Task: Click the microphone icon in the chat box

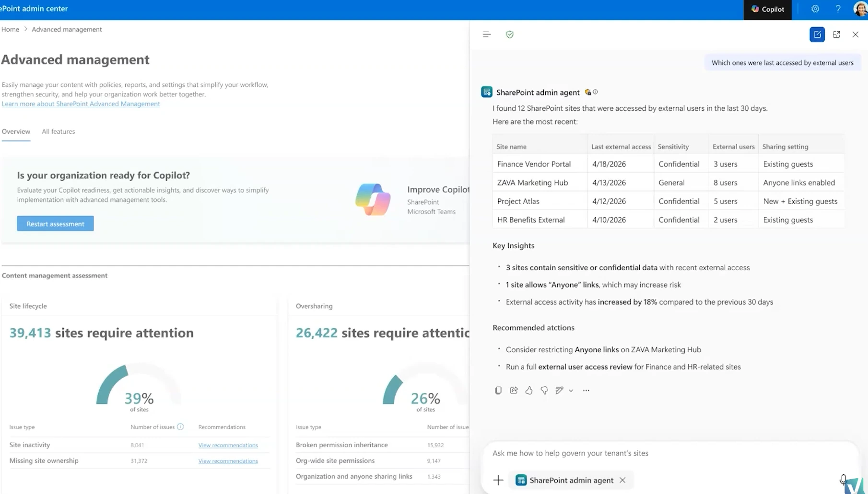Action: (x=843, y=480)
